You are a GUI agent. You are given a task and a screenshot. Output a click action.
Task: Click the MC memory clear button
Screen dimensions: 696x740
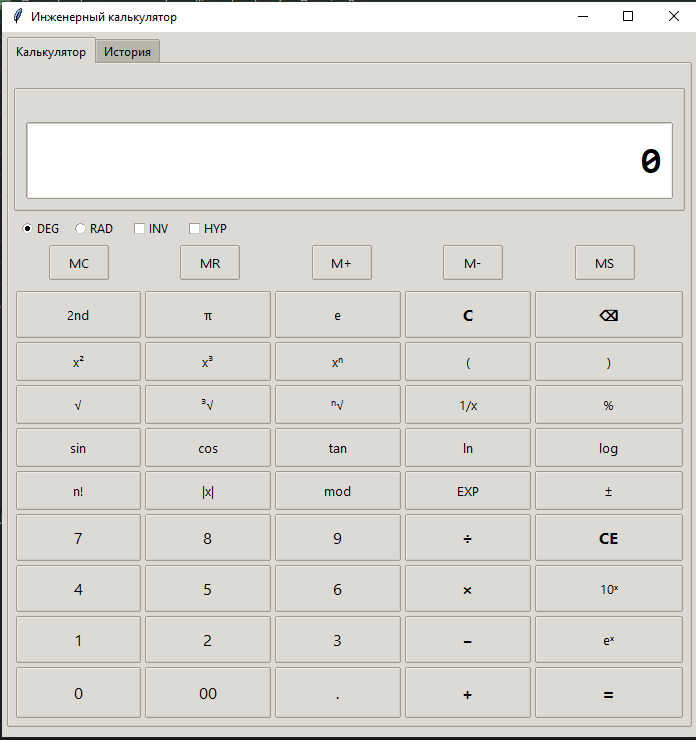click(79, 263)
